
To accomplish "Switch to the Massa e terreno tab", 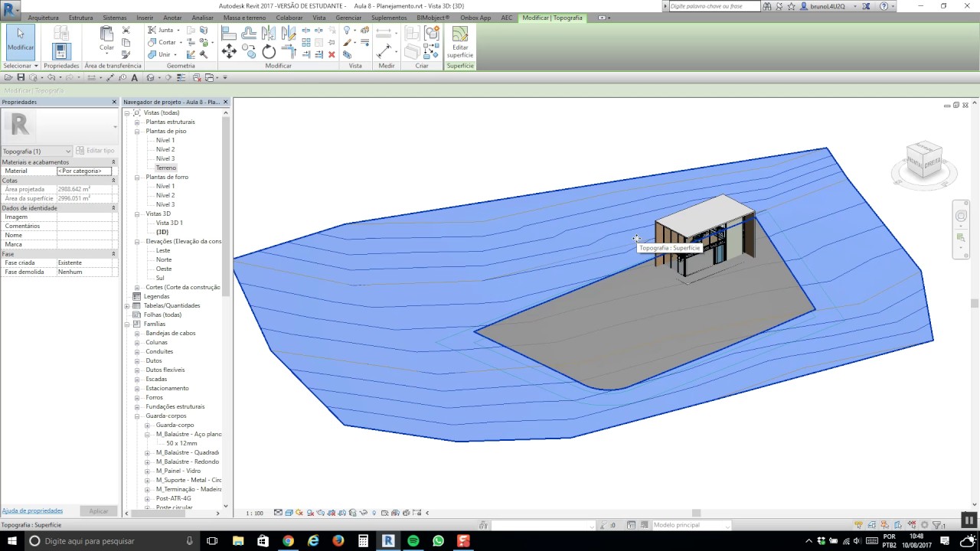I will 244,18.
